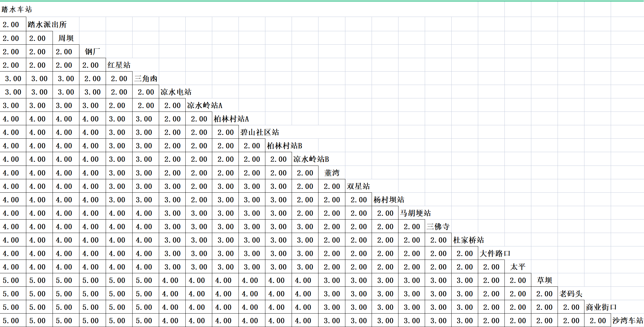
Task: Select the 董湾 station cell
Action: click(x=332, y=173)
